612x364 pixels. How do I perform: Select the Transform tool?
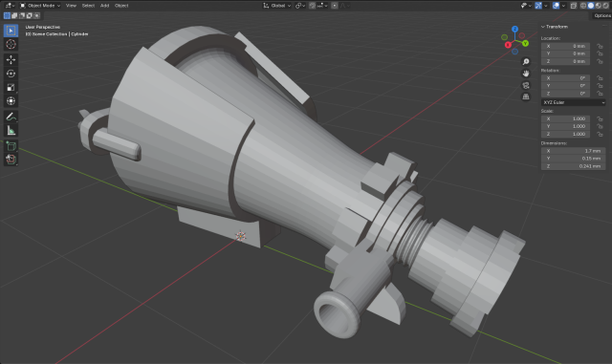pos(11,100)
